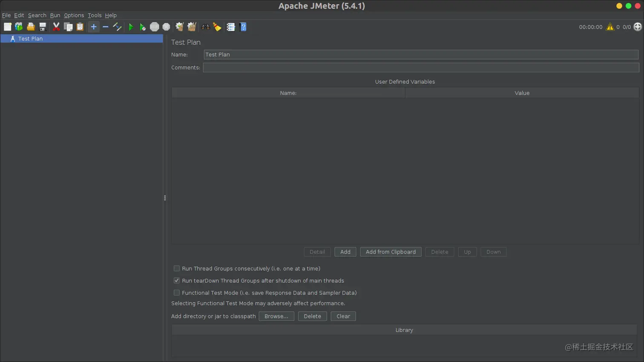Click the 00:00:00 elapsed time display
The height and width of the screenshot is (362, 644).
(x=591, y=27)
